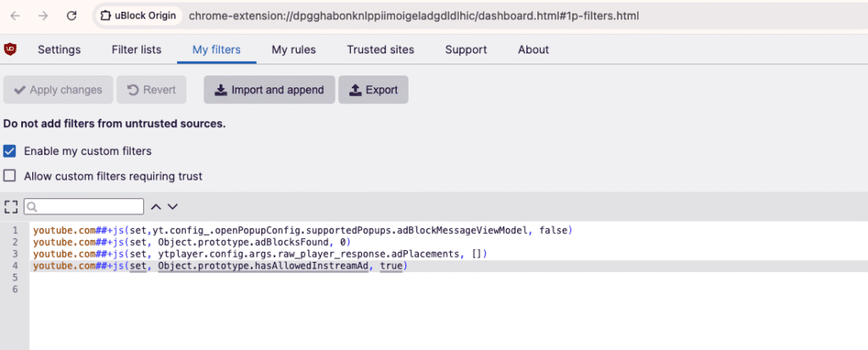Click filter line with adBlocksFound
The width and height of the screenshot is (868, 350).
click(x=192, y=242)
